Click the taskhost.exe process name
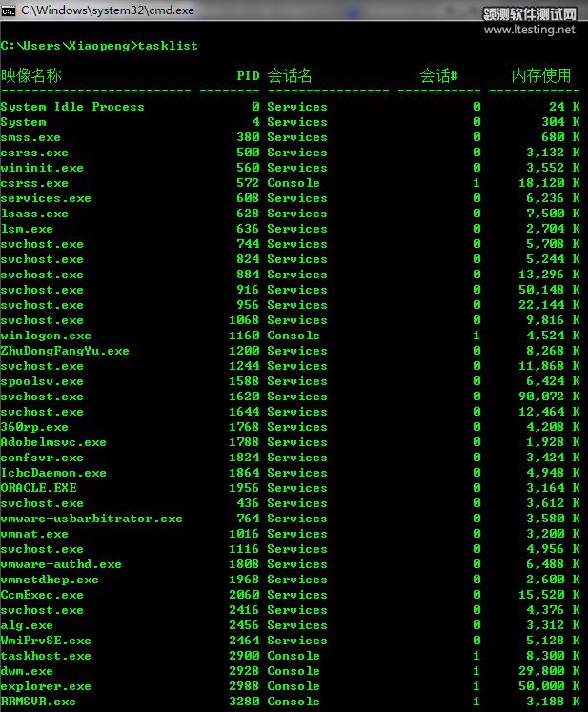The width and height of the screenshot is (588, 712). [46, 656]
